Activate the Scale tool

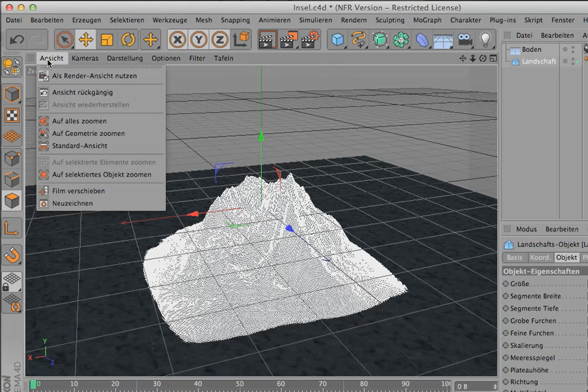(x=107, y=40)
